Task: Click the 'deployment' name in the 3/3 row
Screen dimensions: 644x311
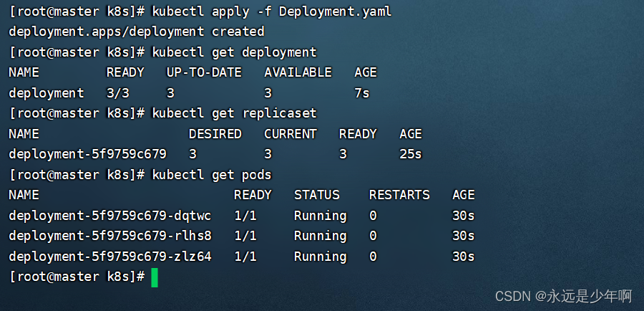Action: 47,93
